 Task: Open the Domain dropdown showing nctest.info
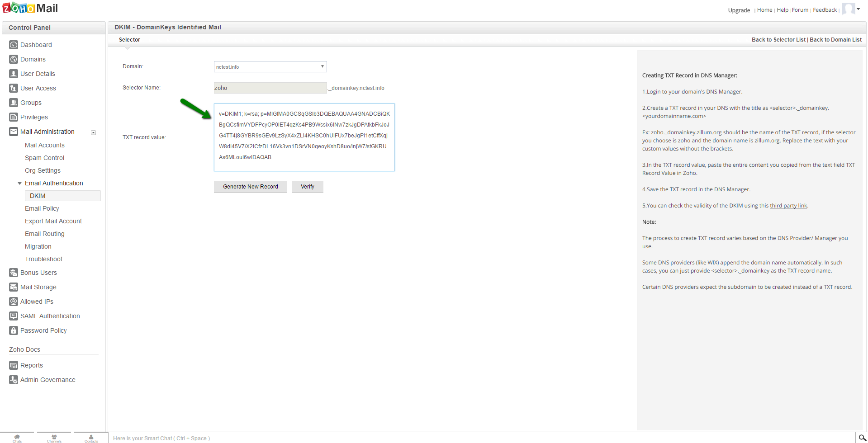pyautogui.click(x=270, y=67)
